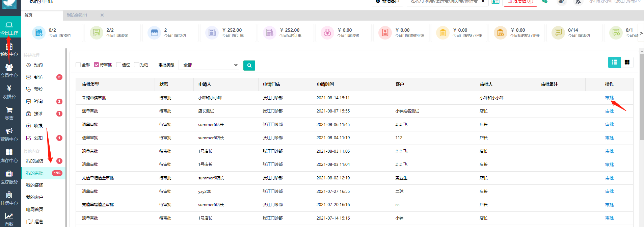Image resolution: width=644 pixels, height=227 pixels.
Task: Select 我的审批 menu item
Action: [43, 173]
